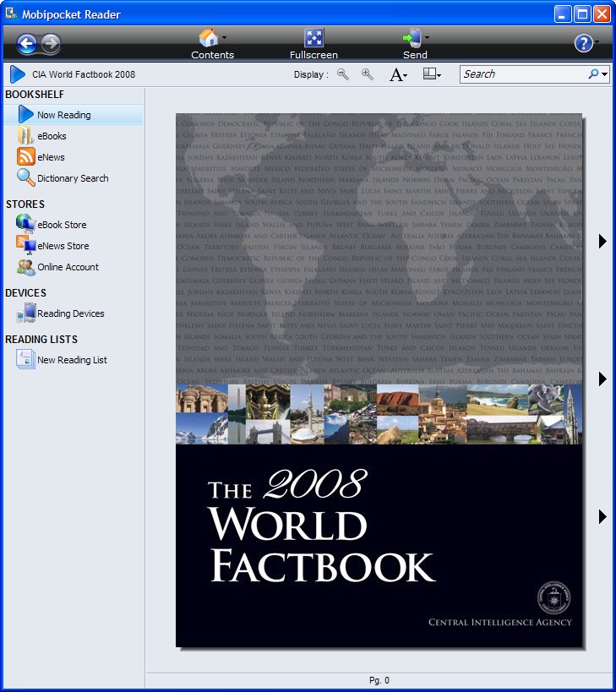The width and height of the screenshot is (616, 692).
Task: Click the Online Account people icon
Action: tap(26, 268)
